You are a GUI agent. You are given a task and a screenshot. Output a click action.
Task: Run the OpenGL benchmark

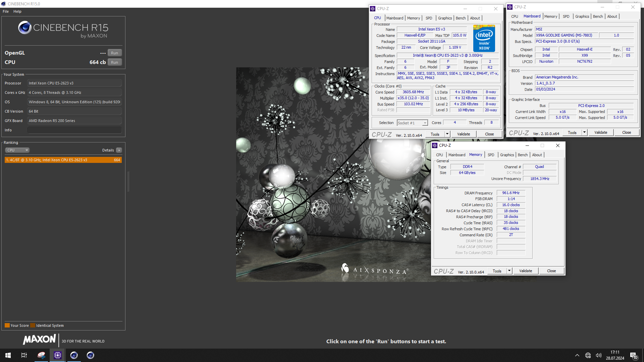115,53
